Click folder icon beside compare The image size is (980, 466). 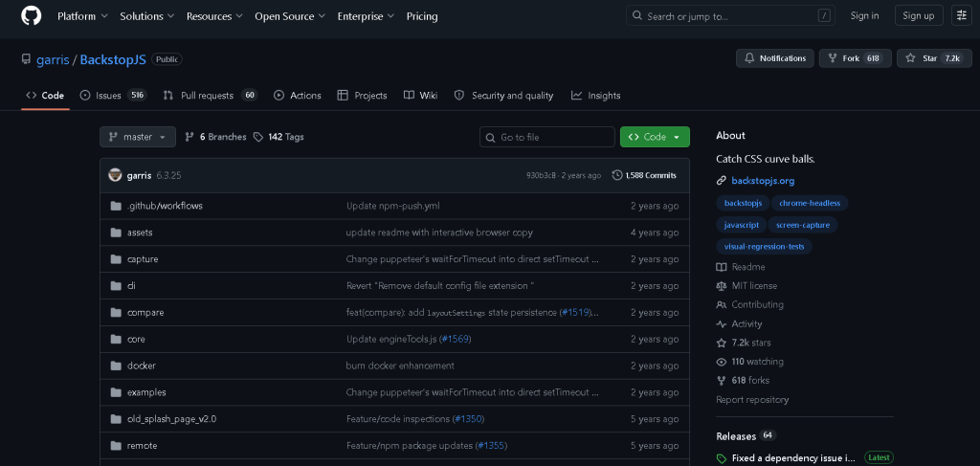coord(116,312)
